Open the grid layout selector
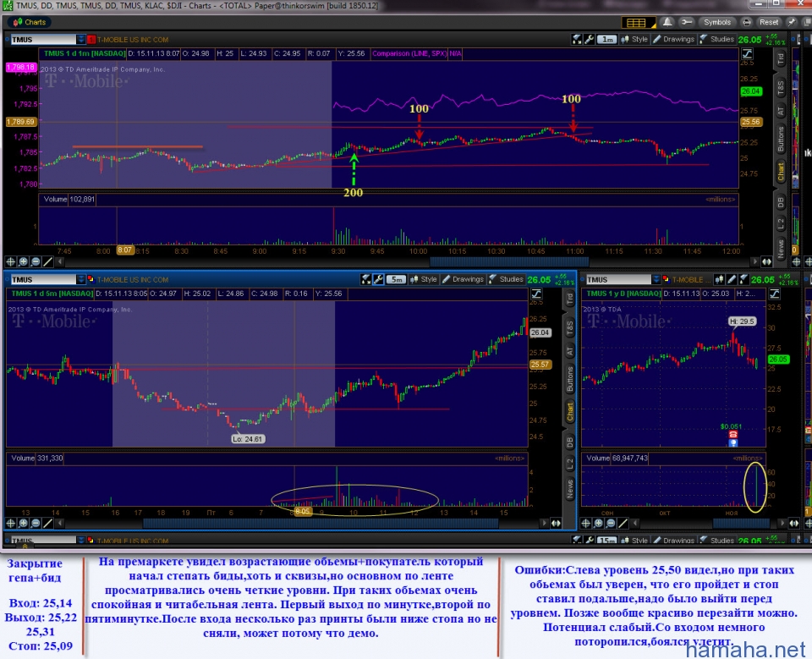 639,22
